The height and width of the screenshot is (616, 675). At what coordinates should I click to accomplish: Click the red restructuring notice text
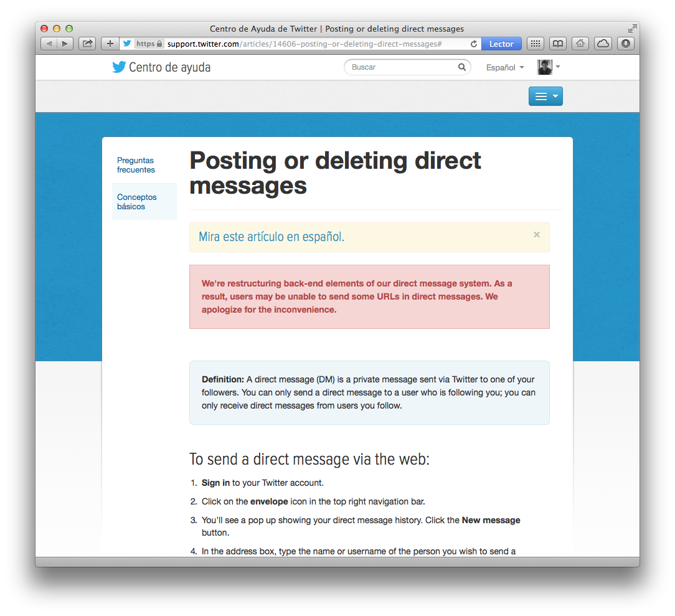(357, 296)
